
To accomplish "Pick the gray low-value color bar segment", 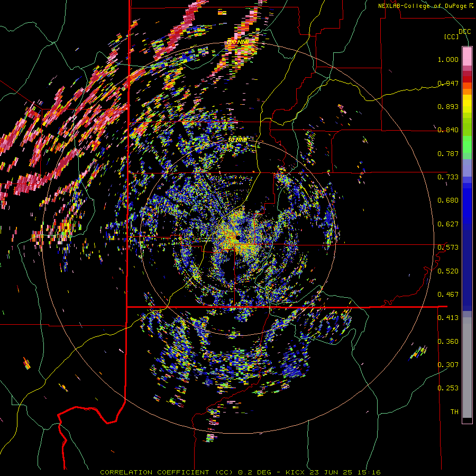I will [467, 368].
